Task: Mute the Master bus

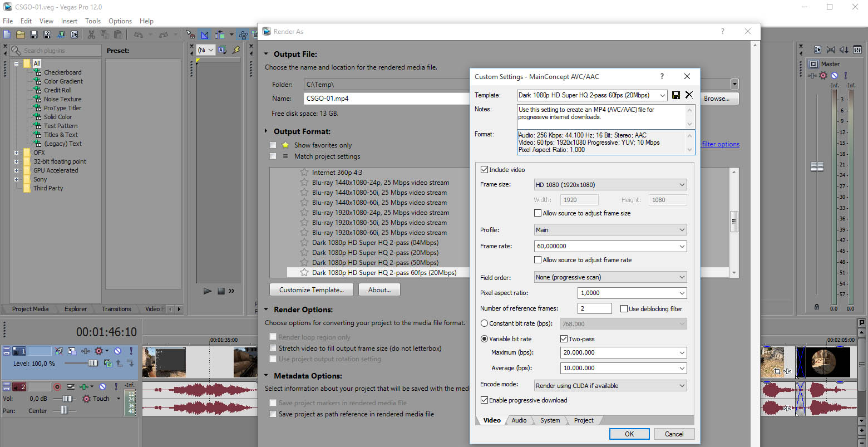Action: click(834, 75)
